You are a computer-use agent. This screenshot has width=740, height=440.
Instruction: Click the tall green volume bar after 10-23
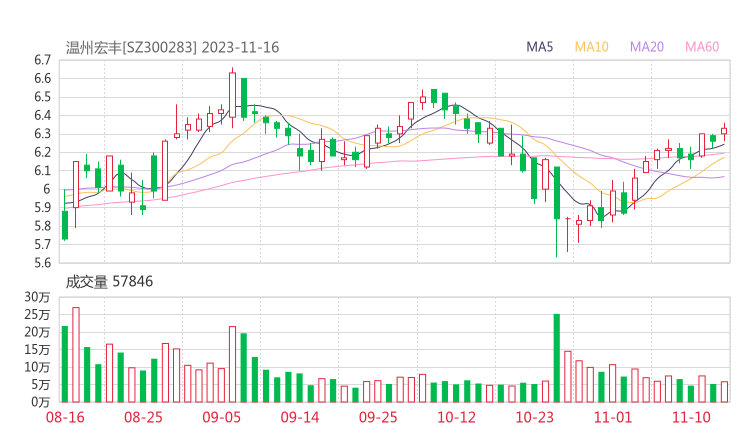click(557, 358)
